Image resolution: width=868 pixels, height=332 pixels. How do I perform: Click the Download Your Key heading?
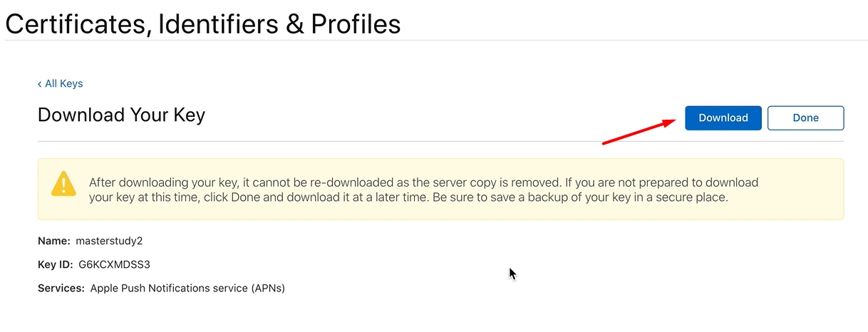coord(121,115)
